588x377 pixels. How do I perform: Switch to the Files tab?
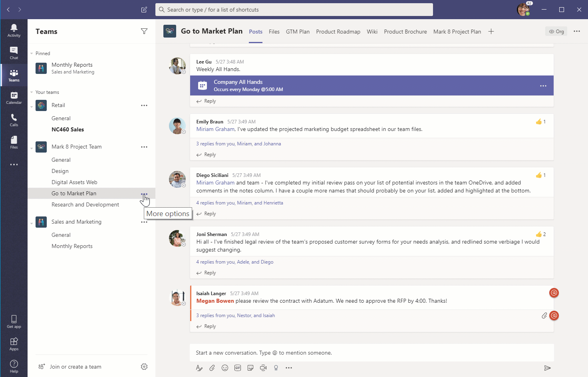point(274,32)
